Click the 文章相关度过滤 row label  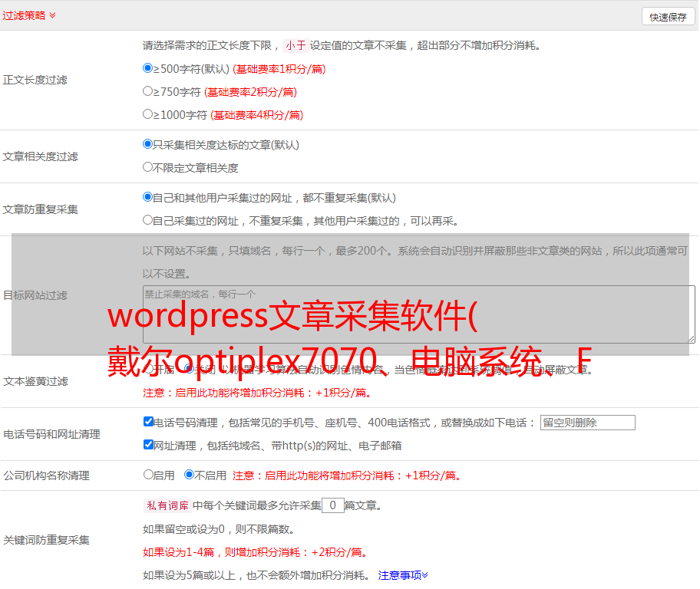pyautogui.click(x=40, y=156)
